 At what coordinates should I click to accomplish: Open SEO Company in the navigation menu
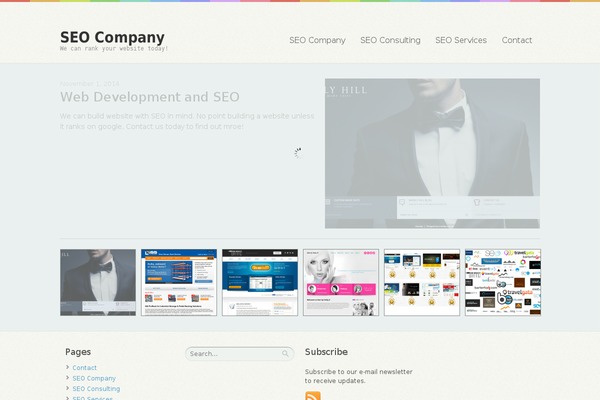317,40
